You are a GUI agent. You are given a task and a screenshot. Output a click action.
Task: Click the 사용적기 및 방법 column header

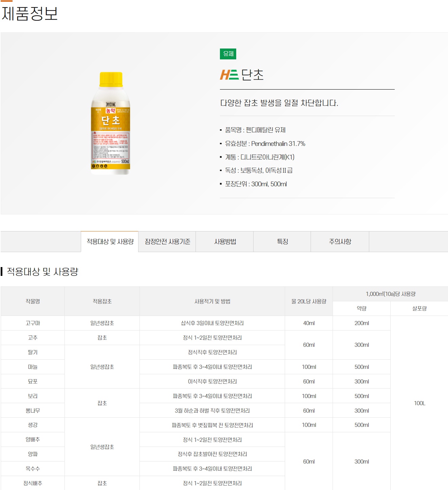[212, 301]
